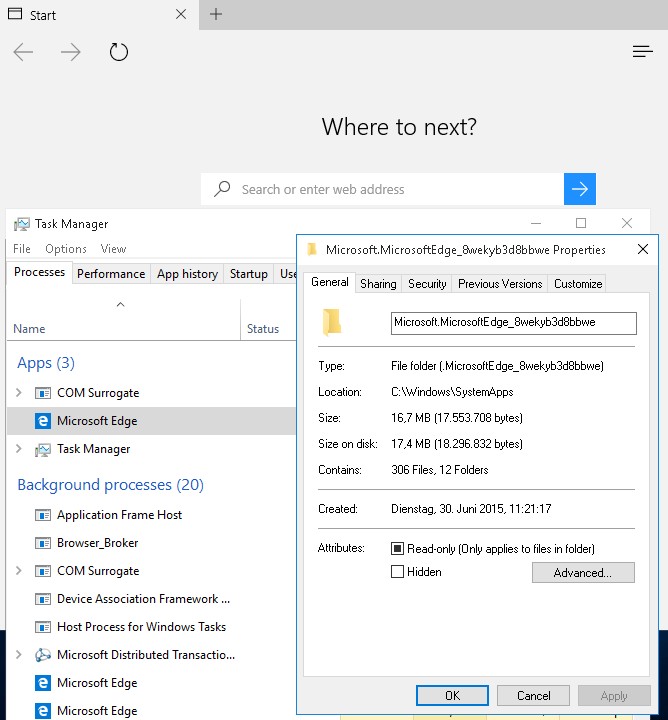
Task: Select Device Association Framework row
Action: click(151, 599)
